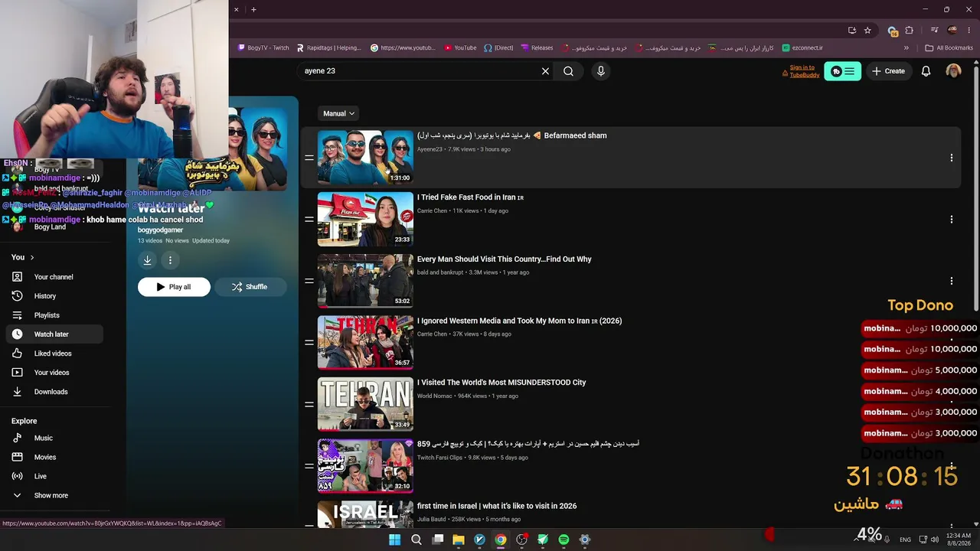Open the 'Befarmaeed sham' video thumbnail

click(x=365, y=157)
